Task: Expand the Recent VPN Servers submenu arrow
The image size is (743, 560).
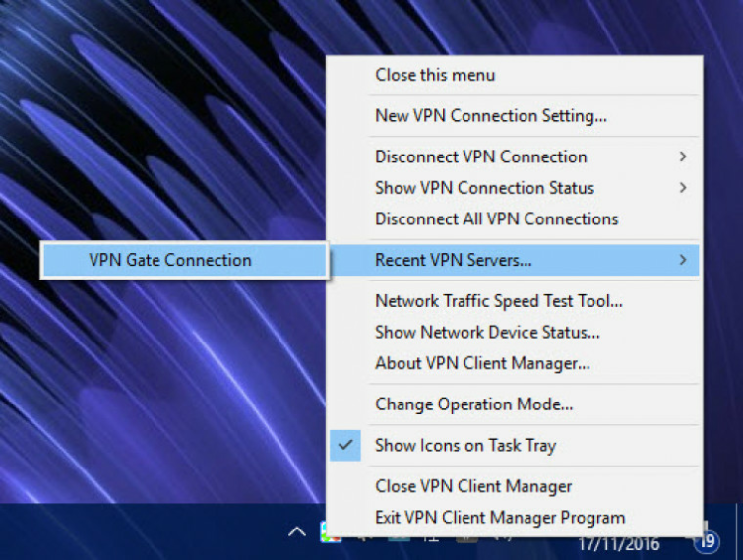Action: 683,260
